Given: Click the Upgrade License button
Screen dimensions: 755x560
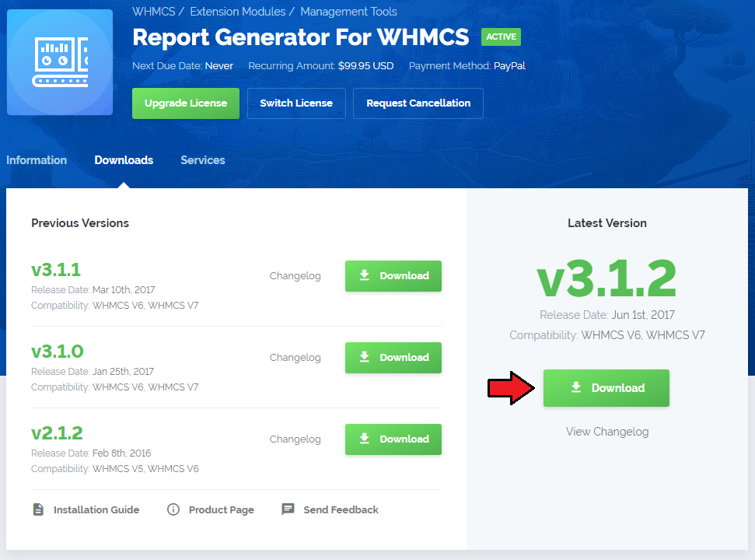Looking at the screenshot, I should tap(186, 103).
